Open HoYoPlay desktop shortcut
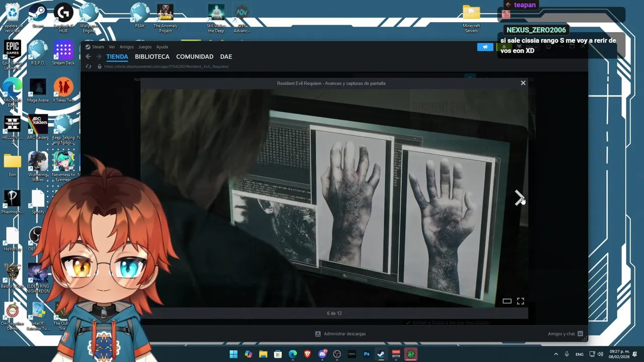The width and height of the screenshot is (644, 362). (12, 239)
